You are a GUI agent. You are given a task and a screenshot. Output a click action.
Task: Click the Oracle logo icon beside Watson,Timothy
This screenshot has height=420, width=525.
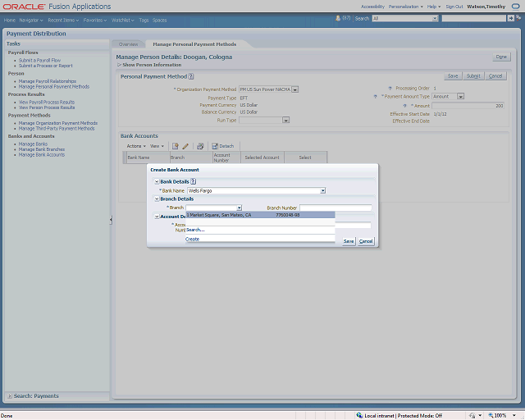click(x=516, y=7)
